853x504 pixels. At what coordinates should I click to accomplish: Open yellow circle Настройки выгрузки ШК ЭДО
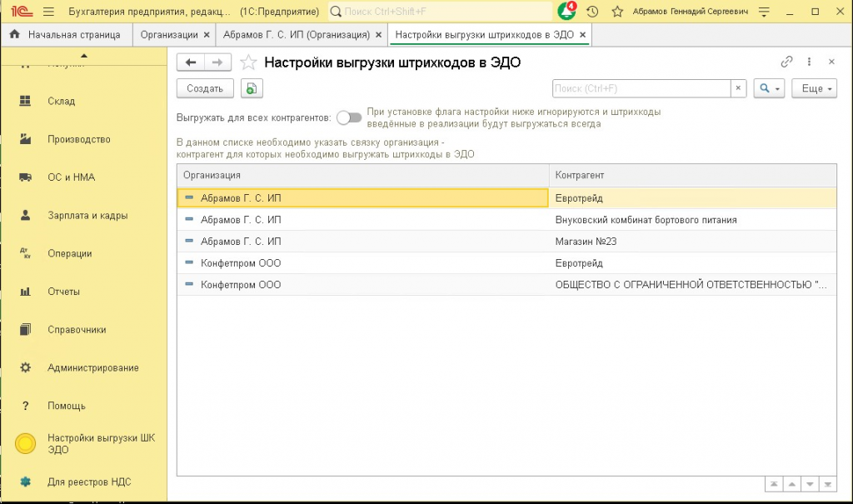click(25, 443)
